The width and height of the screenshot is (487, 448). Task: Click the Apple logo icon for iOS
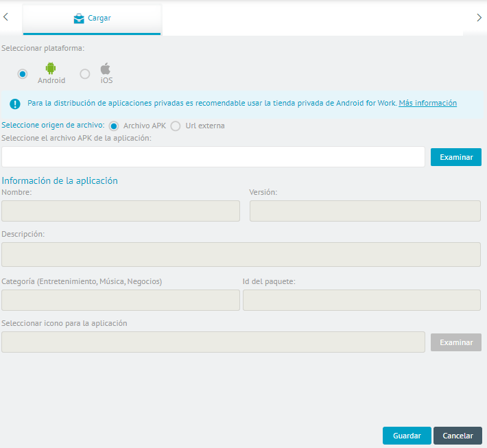(x=106, y=69)
